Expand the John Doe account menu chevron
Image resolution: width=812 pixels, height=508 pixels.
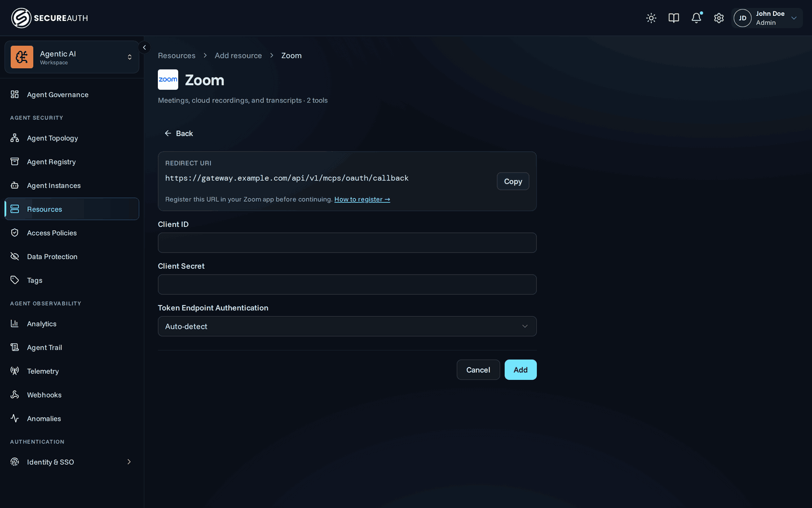point(794,18)
